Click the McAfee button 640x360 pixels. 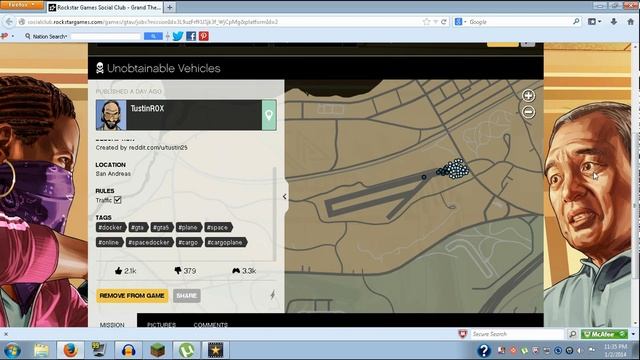tap(604, 334)
